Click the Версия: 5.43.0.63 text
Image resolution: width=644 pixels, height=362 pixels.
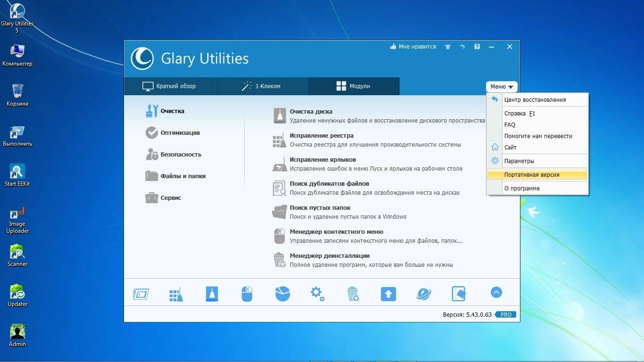click(x=467, y=315)
